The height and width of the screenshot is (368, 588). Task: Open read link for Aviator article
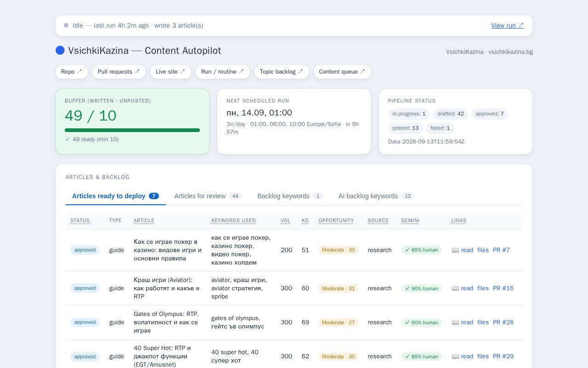(463, 288)
